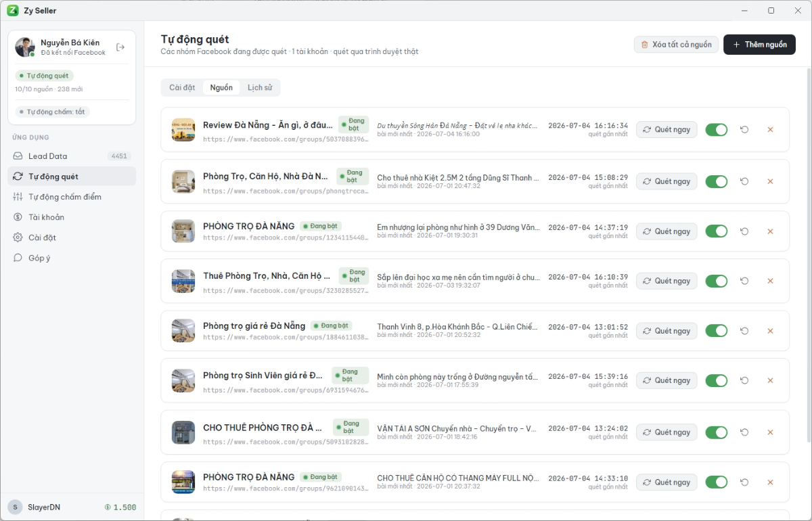Remove CHO THUÊ PHÒNG TRỌ ĐÀ source
Image resolution: width=812 pixels, height=521 pixels.
coord(770,432)
